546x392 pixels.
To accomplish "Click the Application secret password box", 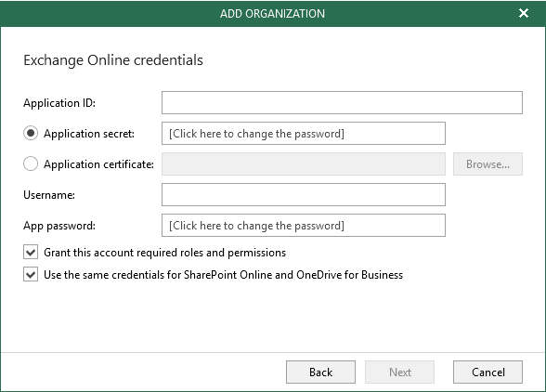I will [304, 133].
